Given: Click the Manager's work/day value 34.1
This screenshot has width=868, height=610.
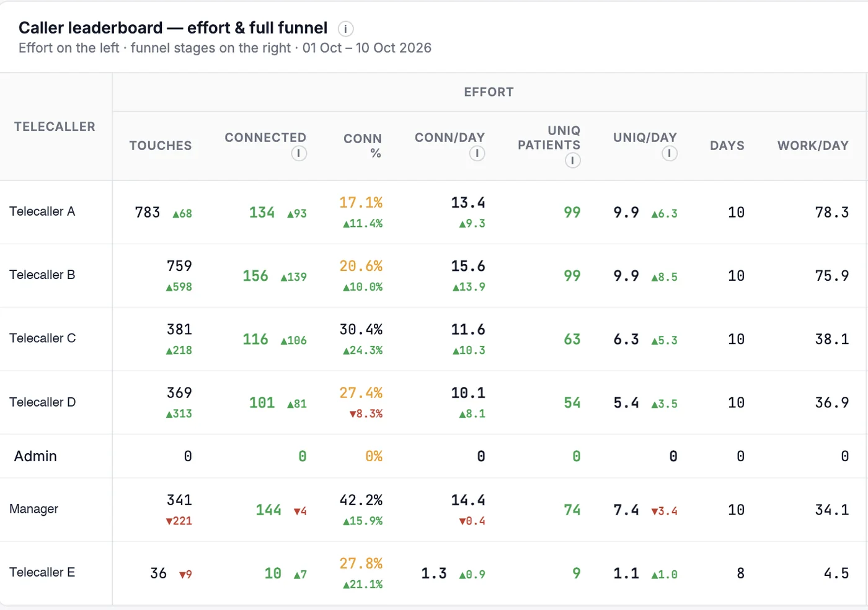Looking at the screenshot, I should [832, 510].
